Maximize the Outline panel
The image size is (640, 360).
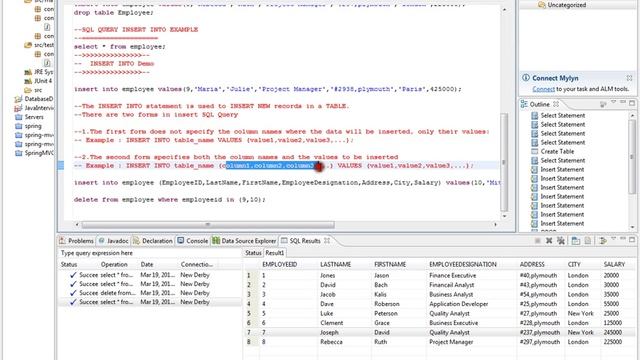632,103
